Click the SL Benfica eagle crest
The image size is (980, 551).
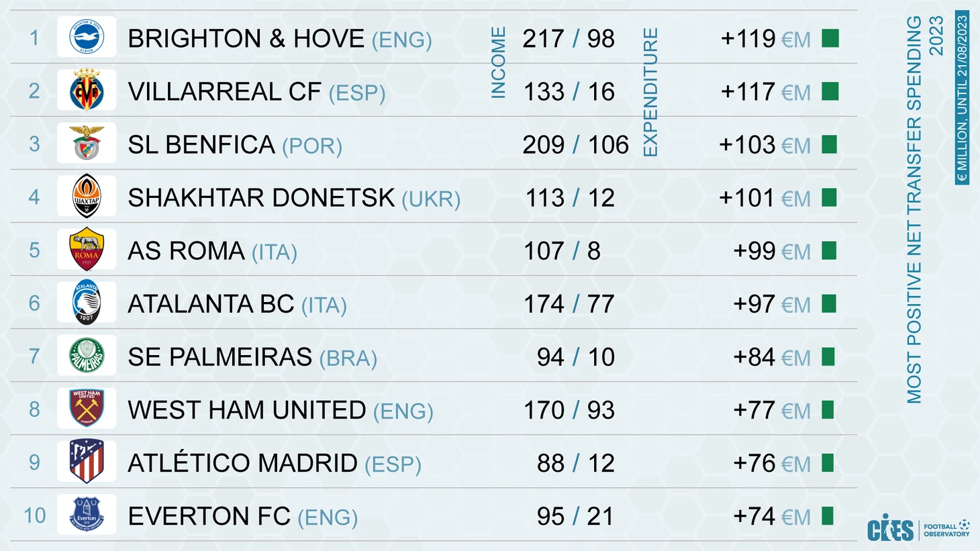click(87, 143)
